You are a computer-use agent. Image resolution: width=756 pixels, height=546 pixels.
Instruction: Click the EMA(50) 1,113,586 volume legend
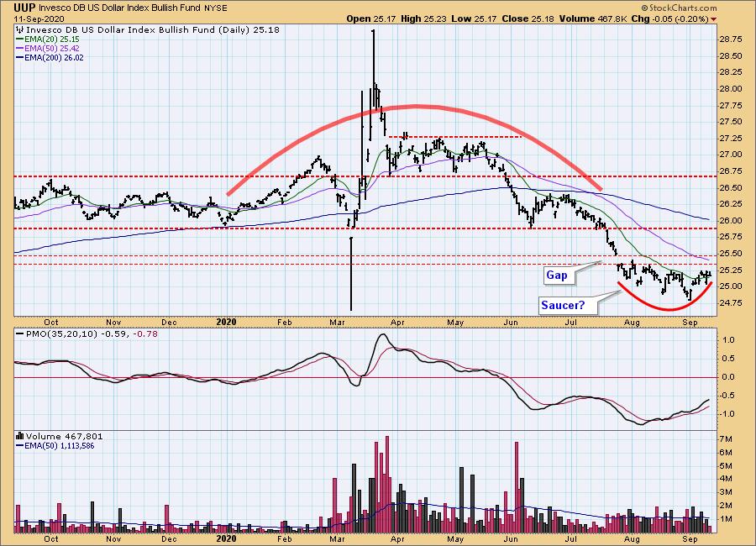click(60, 446)
